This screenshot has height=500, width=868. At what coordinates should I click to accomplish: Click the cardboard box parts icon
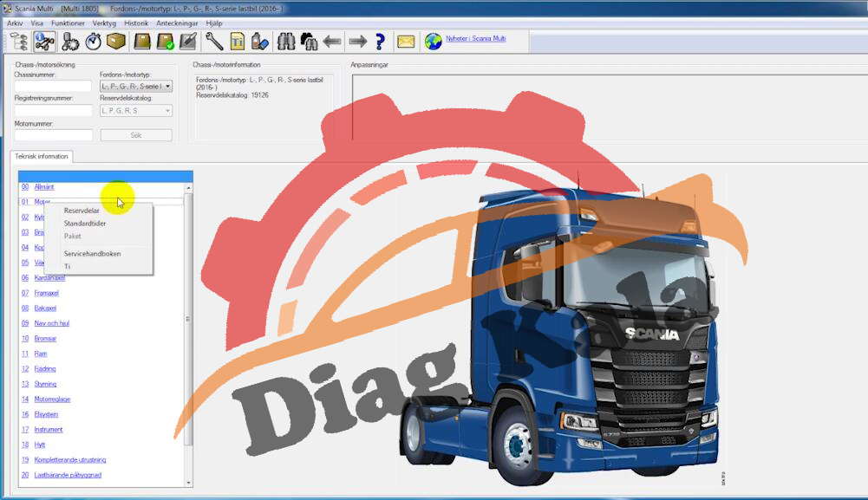(x=115, y=42)
